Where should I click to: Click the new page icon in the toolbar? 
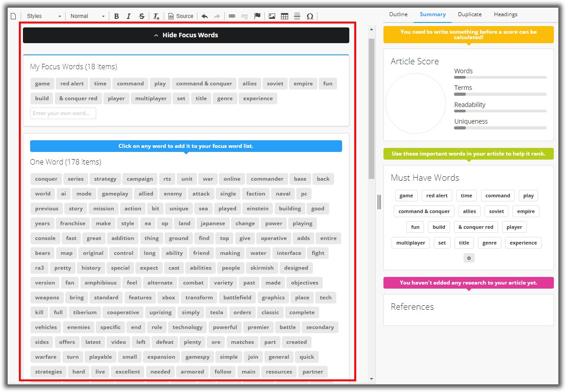(13, 16)
